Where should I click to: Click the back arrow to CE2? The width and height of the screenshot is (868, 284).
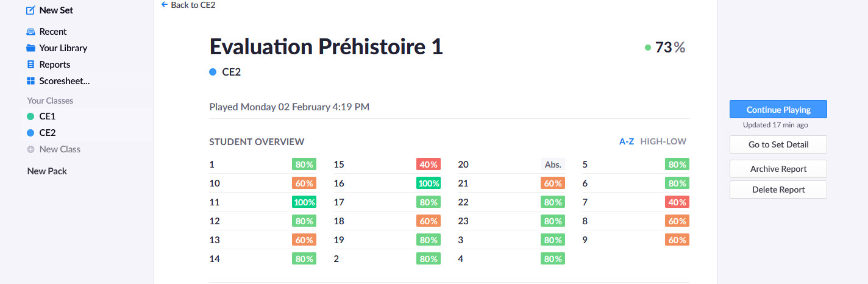pos(164,5)
